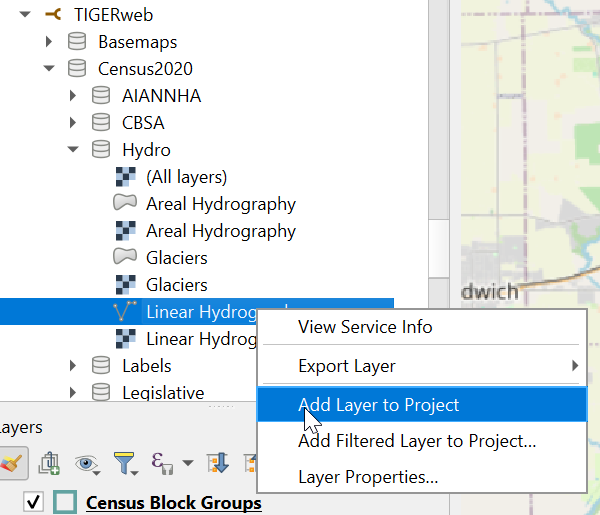Open Layer Properties from context menu
The image size is (600, 515).
[x=368, y=477]
